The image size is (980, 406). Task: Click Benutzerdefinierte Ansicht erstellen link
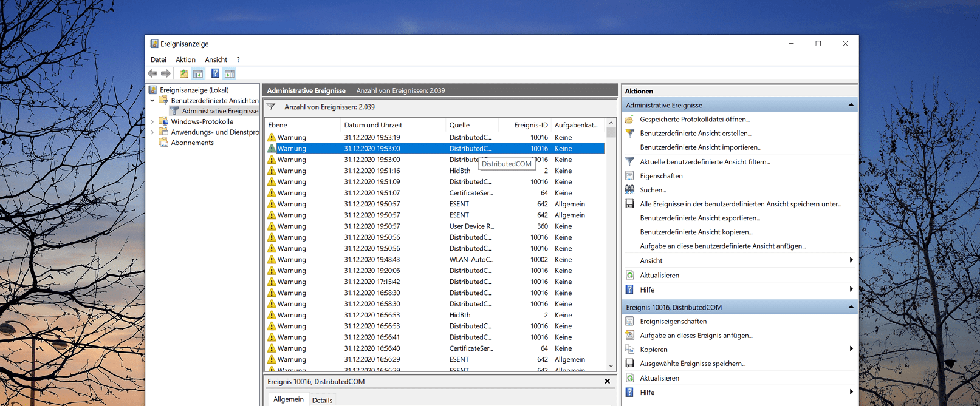pos(696,134)
